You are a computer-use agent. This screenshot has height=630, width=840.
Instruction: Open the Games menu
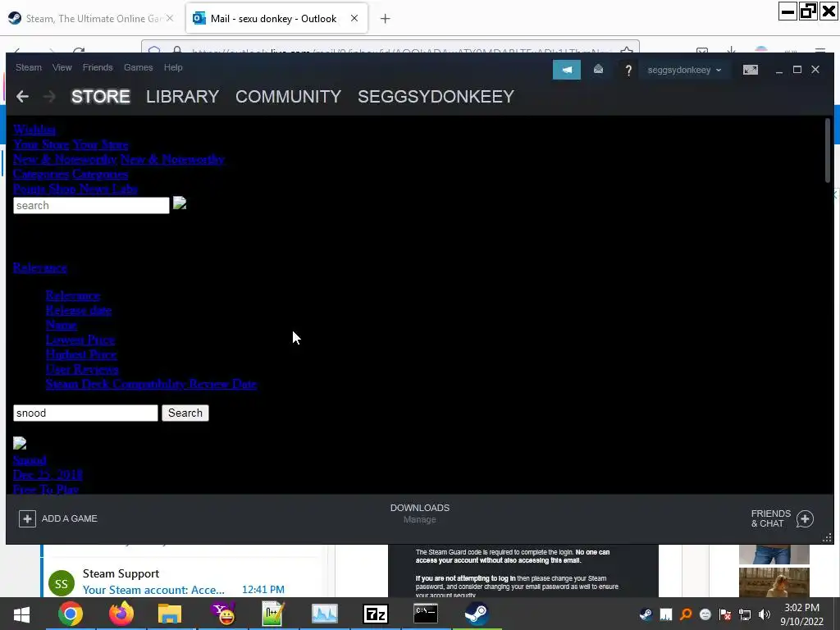click(x=138, y=67)
